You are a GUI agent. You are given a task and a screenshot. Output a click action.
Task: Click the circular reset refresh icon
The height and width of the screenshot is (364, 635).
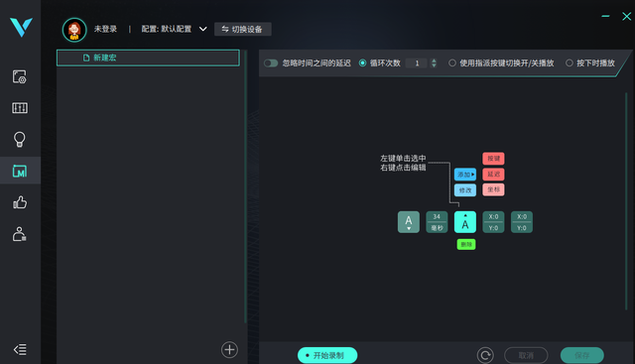485,355
